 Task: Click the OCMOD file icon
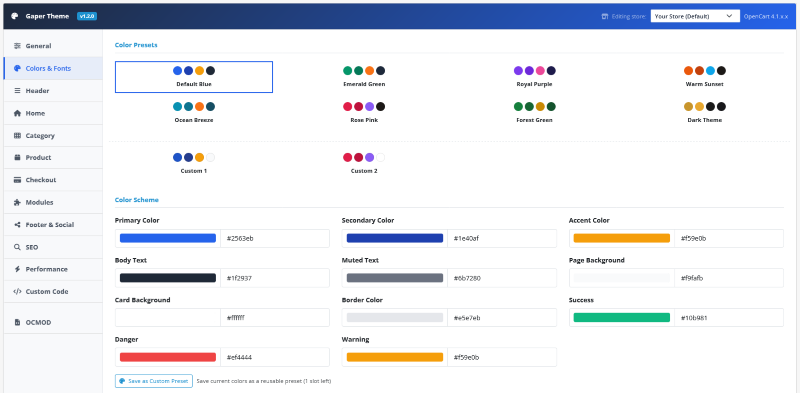17,323
